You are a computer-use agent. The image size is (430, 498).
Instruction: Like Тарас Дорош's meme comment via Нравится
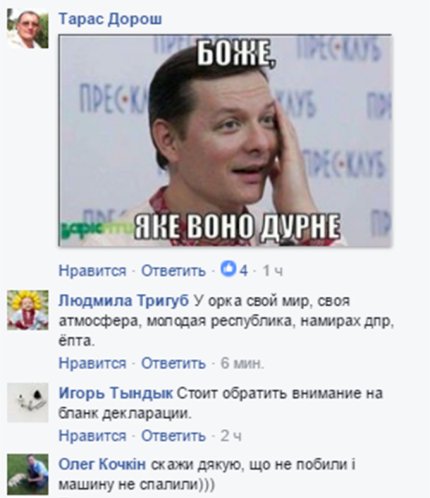click(93, 271)
